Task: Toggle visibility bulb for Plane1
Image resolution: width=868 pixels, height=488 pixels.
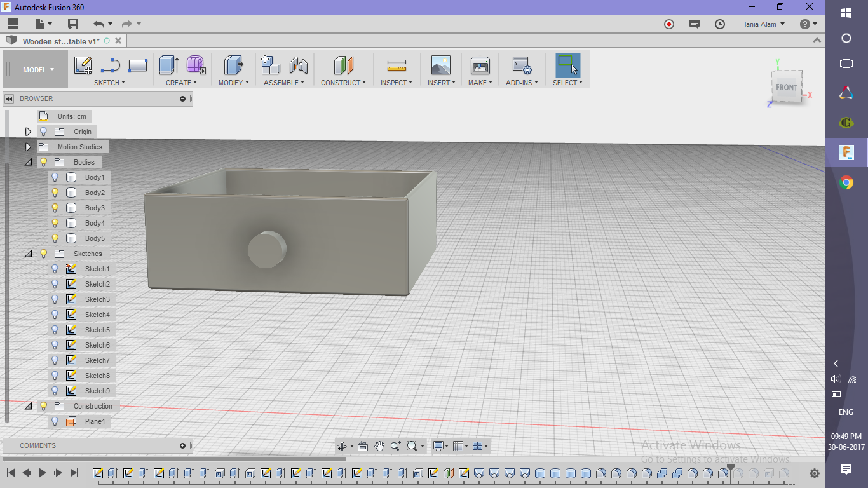Action: click(x=55, y=421)
